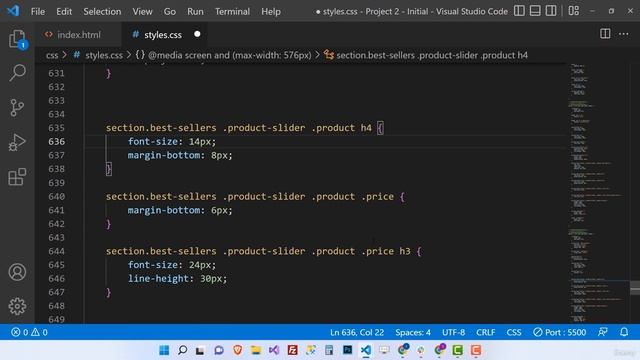Open the Source Control view
Viewport: 640px width, 360px height.
click(17, 108)
